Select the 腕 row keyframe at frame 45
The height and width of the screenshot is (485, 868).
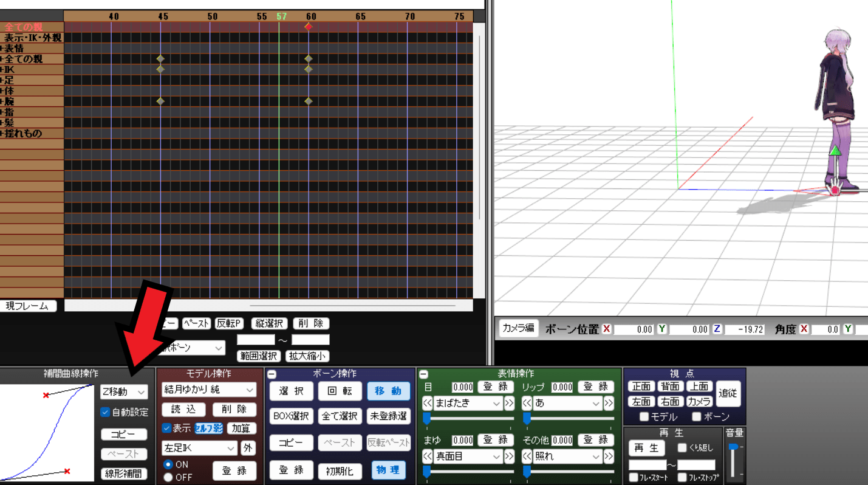(160, 101)
